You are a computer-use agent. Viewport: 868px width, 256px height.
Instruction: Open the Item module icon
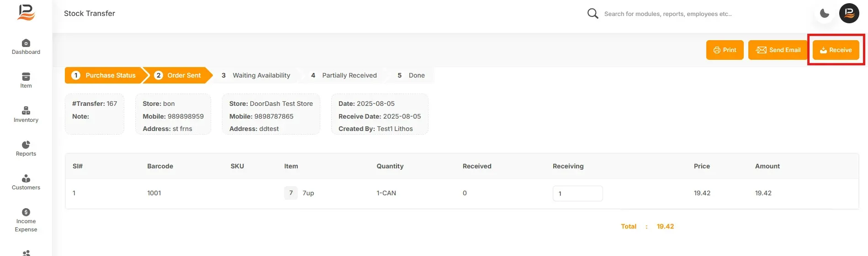pos(26,77)
